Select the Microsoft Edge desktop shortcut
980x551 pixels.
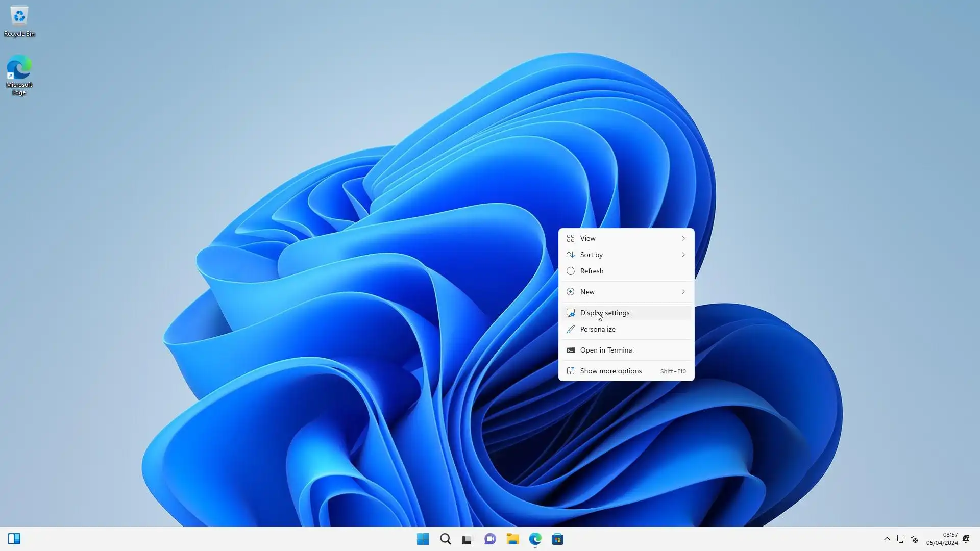(x=19, y=75)
